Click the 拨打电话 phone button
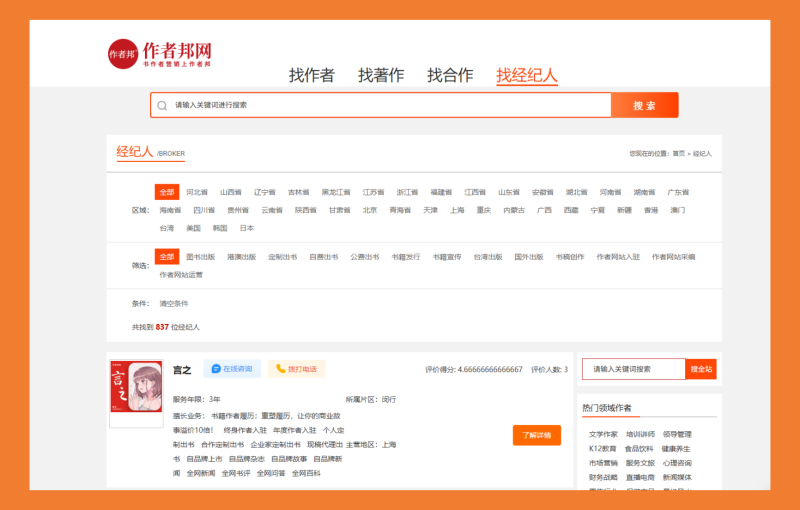Screen dimensions: 800x510 pyautogui.click(x=296, y=369)
